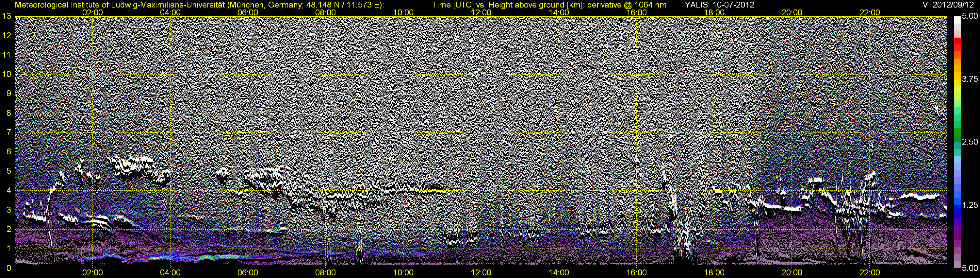Click 12:00 on the bottom time axis
Viewport: 980px width, 278px height.
(x=481, y=273)
